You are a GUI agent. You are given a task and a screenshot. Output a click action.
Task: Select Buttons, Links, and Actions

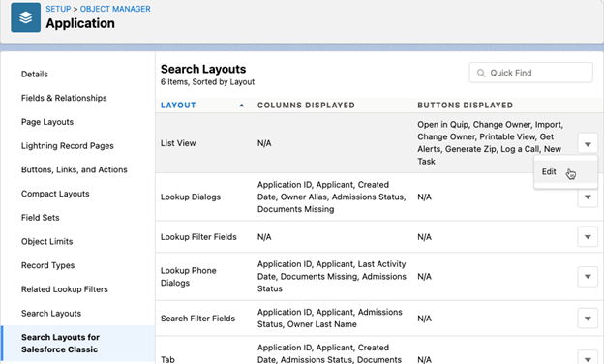tap(75, 169)
